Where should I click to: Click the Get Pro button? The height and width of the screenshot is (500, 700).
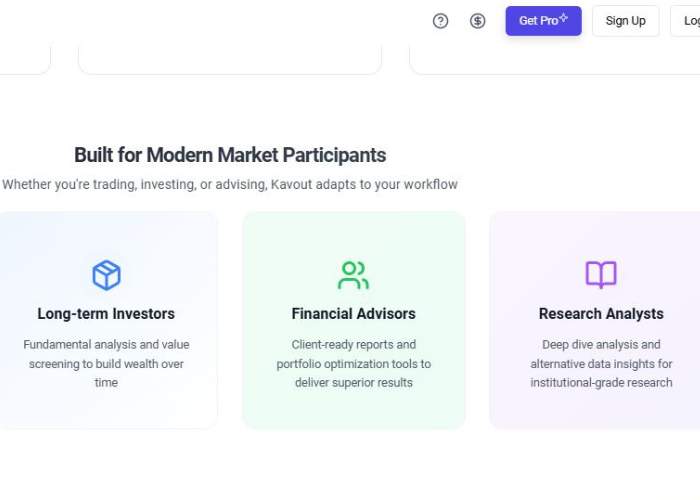pos(543,21)
